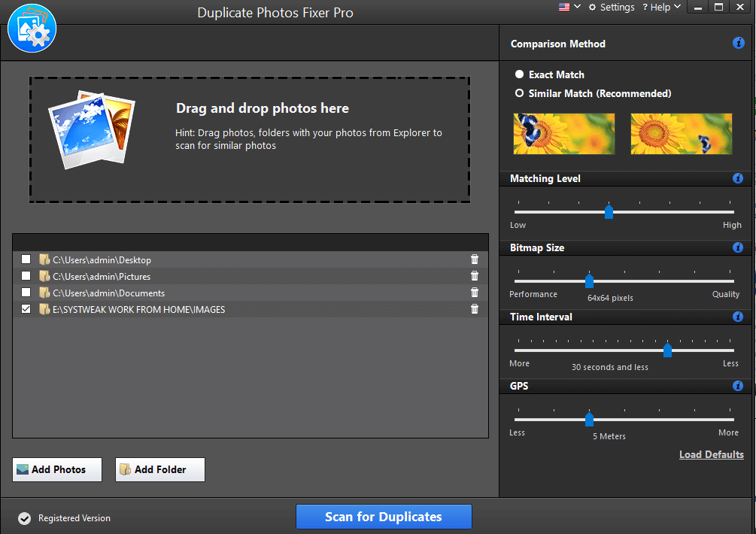
Task: Select the E:\SYSTWEAK WORK FROM HOME\IMAGES path text
Action: coord(139,309)
